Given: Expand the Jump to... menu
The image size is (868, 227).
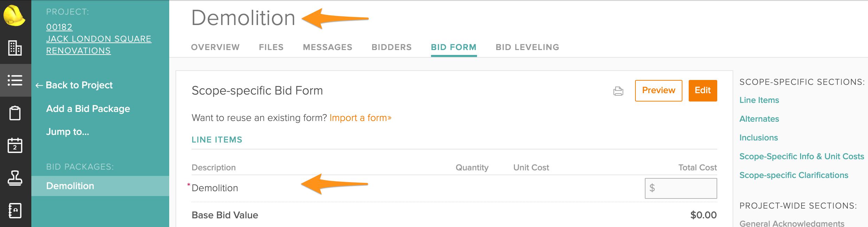Looking at the screenshot, I should tap(68, 132).
